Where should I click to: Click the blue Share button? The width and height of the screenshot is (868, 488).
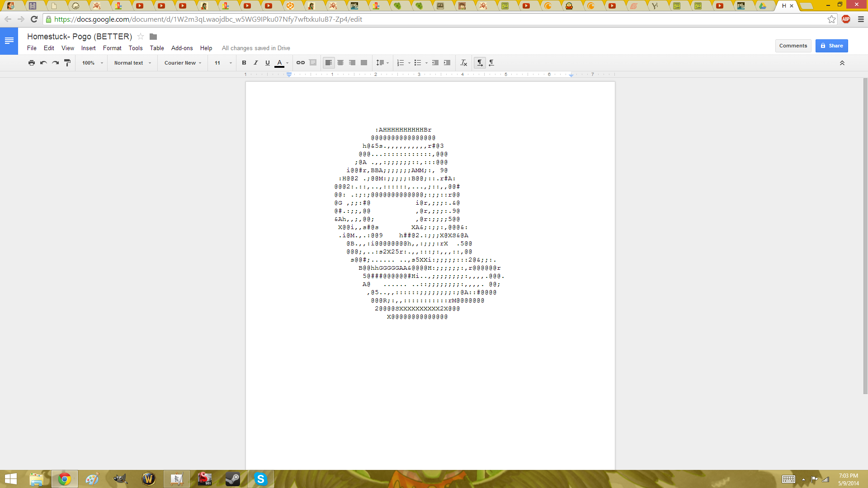click(x=831, y=46)
